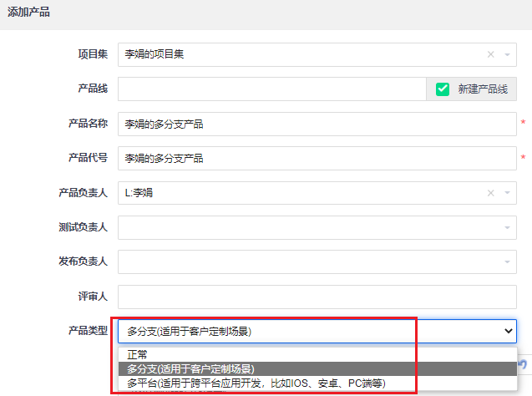Click the 产品代号 text field
The height and width of the screenshot is (396, 532).
click(317, 159)
